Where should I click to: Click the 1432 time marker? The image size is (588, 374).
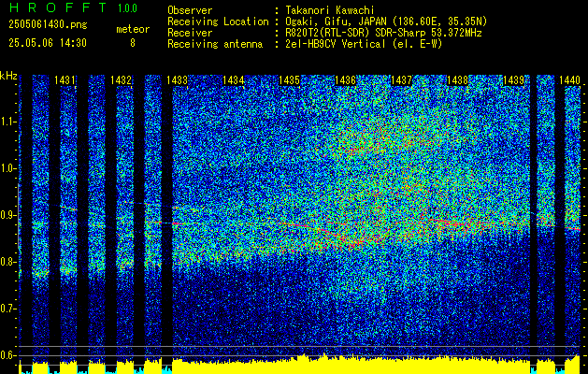(122, 79)
